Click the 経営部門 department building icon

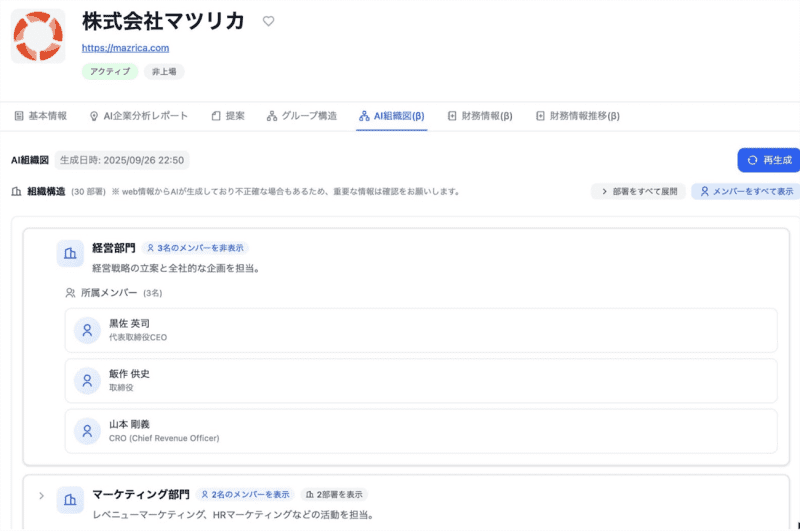[70, 254]
